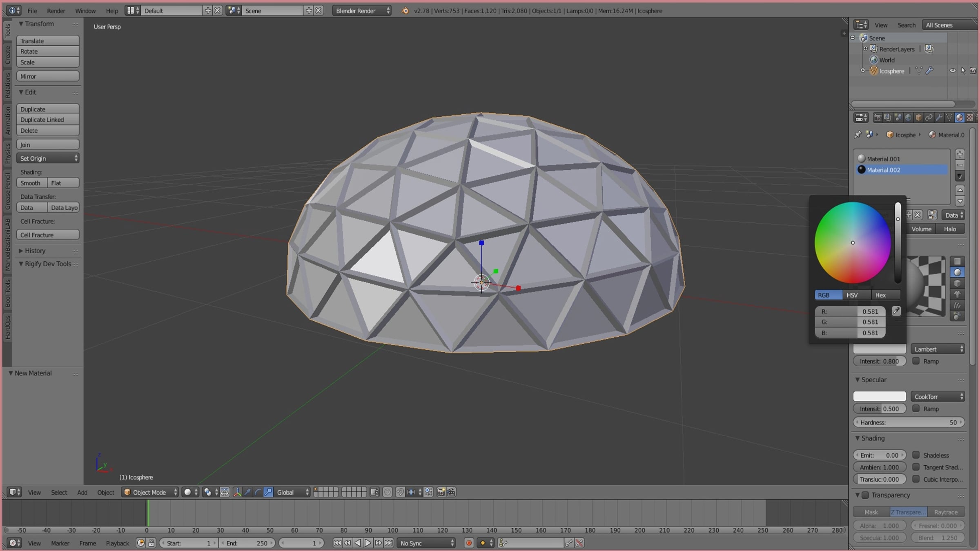Add a new material slot
Viewport: 980px width, 551px height.
(960, 154)
